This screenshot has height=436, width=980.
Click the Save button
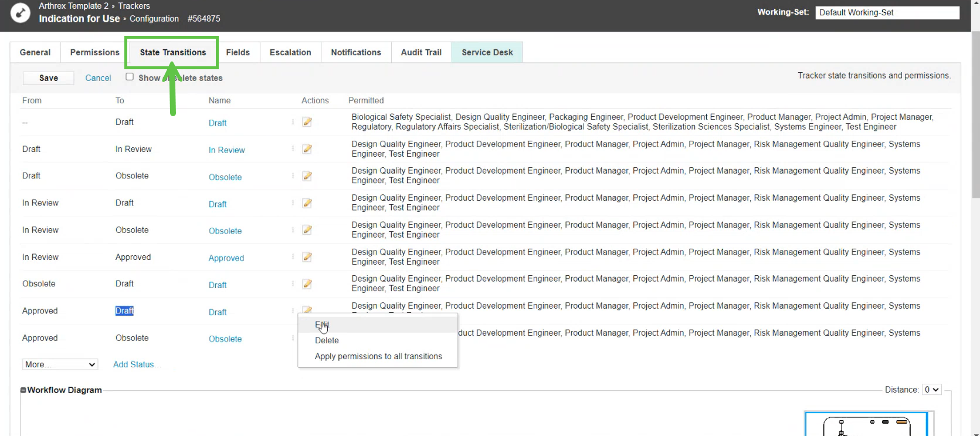point(48,78)
